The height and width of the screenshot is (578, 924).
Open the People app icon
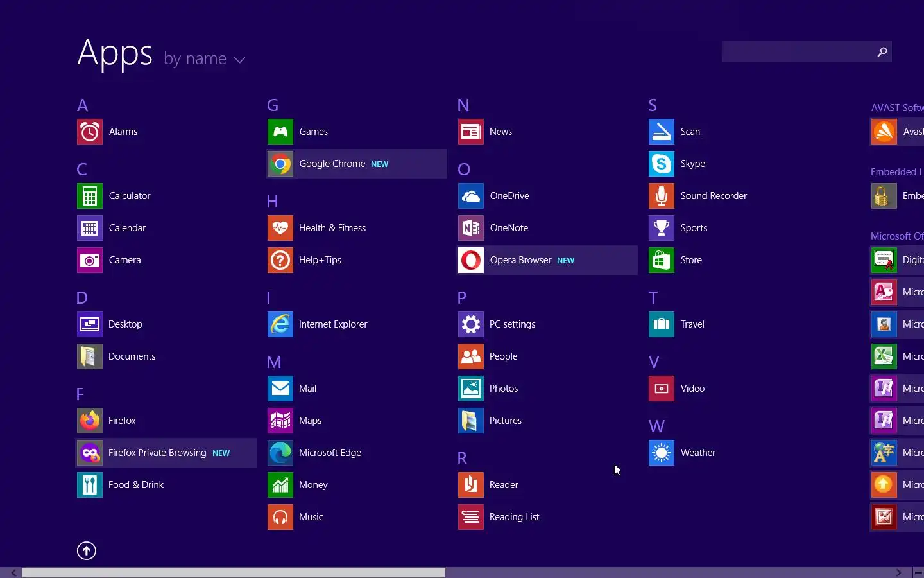(471, 356)
